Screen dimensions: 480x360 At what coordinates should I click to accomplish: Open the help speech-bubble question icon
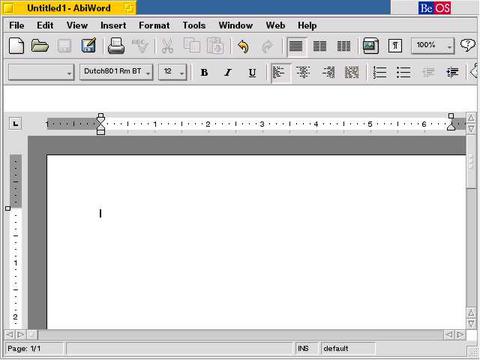click(x=467, y=45)
